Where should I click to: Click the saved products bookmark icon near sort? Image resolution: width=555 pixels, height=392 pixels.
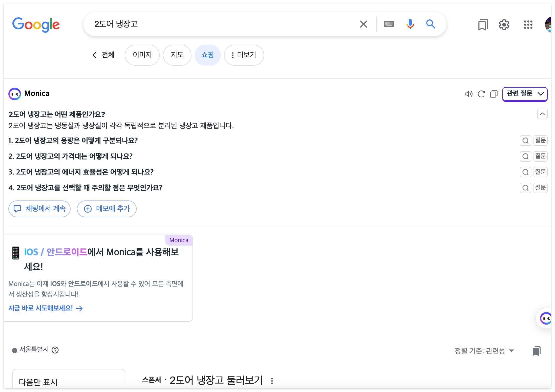point(536,351)
